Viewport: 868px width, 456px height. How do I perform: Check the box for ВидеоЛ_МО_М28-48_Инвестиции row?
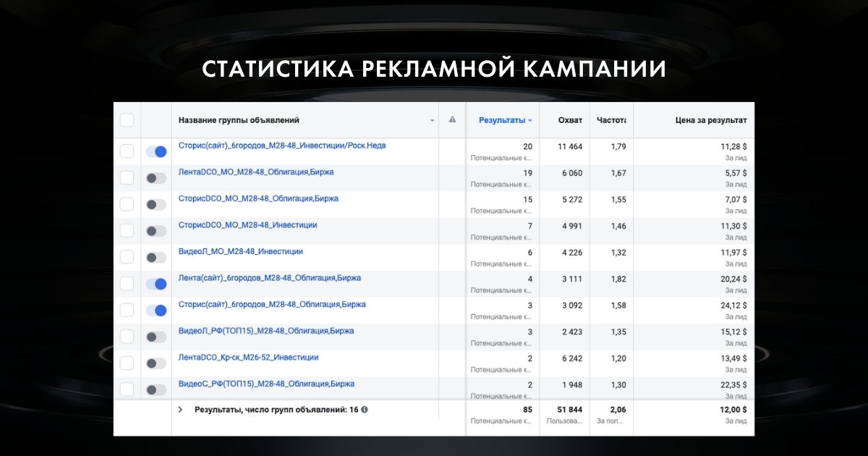click(x=127, y=257)
